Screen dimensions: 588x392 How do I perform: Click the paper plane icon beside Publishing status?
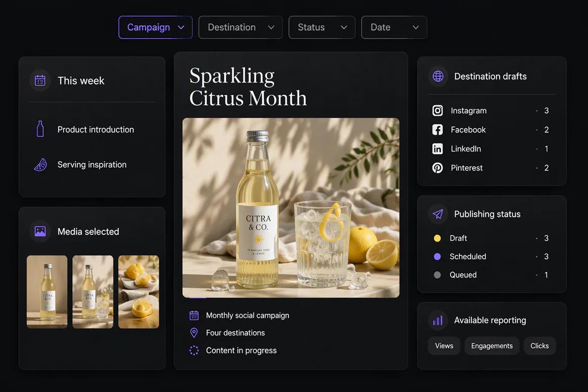coord(438,214)
